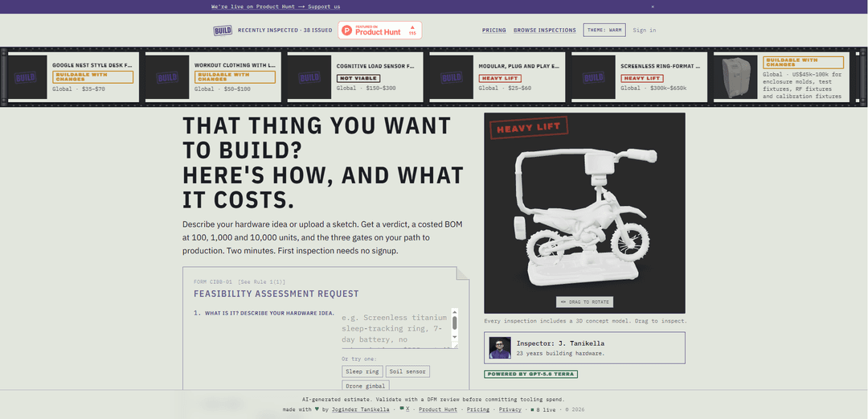Toggle the Theme: Warm switcher
The image size is (868, 419).
[604, 31]
